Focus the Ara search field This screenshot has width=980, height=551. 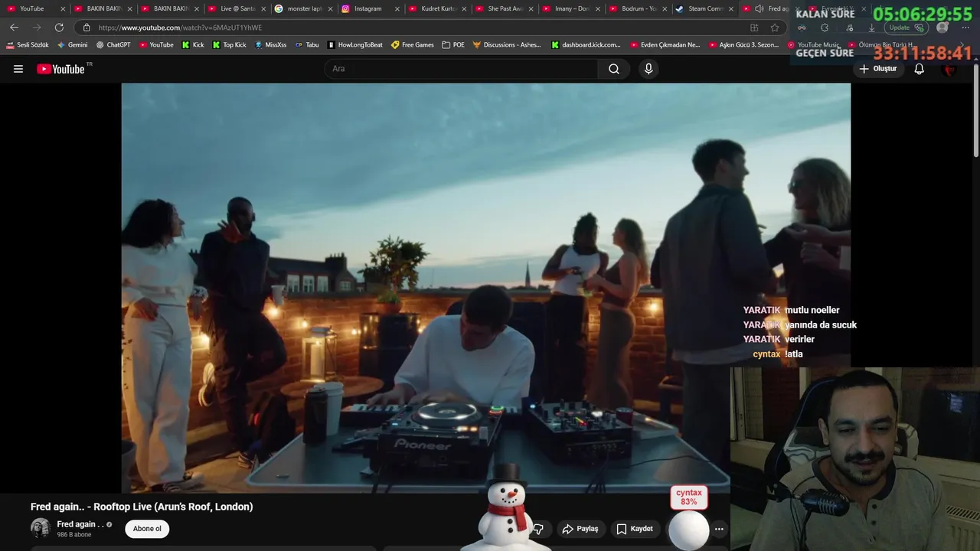click(462, 69)
